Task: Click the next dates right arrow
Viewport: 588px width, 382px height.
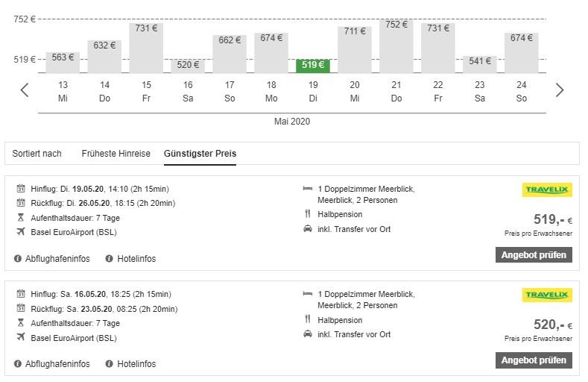Action: [x=560, y=90]
